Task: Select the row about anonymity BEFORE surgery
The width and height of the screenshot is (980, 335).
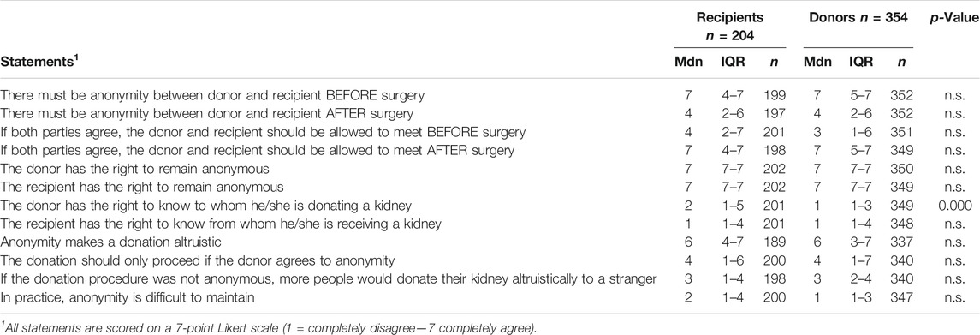Action: pyautogui.click(x=490, y=96)
